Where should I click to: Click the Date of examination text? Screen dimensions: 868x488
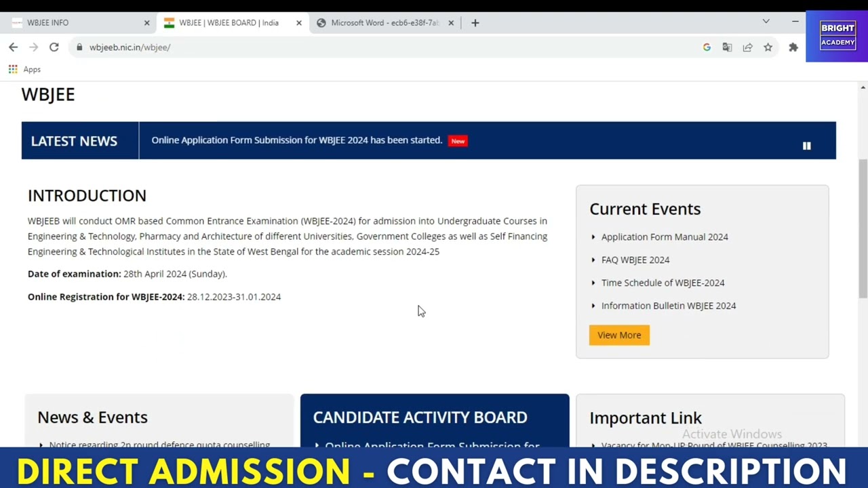pos(127,274)
